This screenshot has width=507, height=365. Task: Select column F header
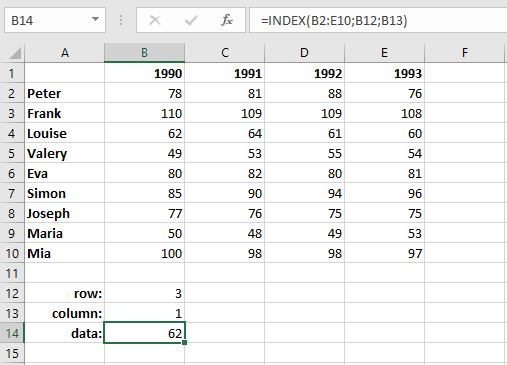465,53
